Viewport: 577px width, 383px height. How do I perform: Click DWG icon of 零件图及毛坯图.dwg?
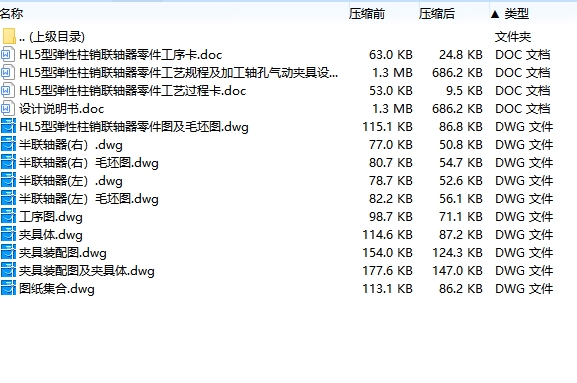8,127
